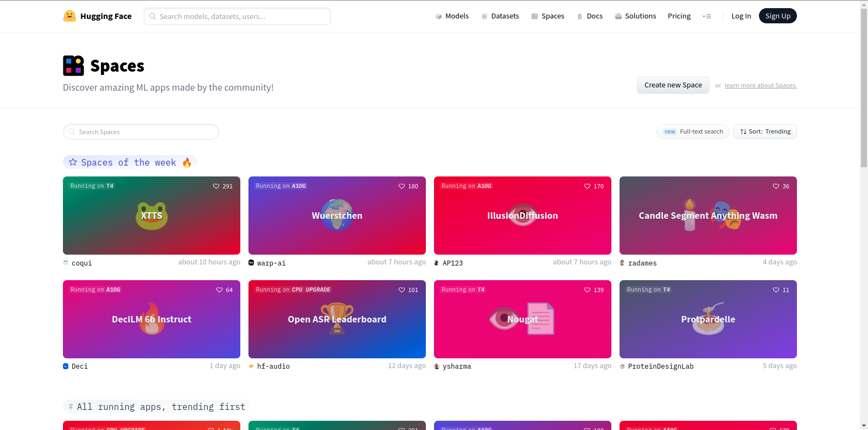
Task: Open the warp-ai author profile link
Action: pos(271,263)
